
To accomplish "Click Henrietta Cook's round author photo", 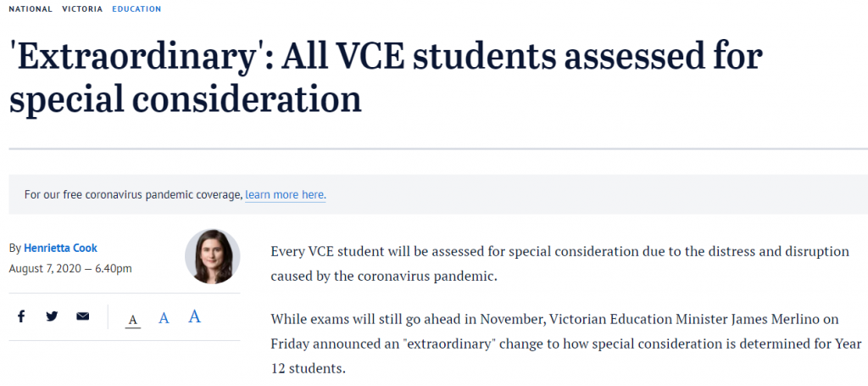I will coord(212,256).
